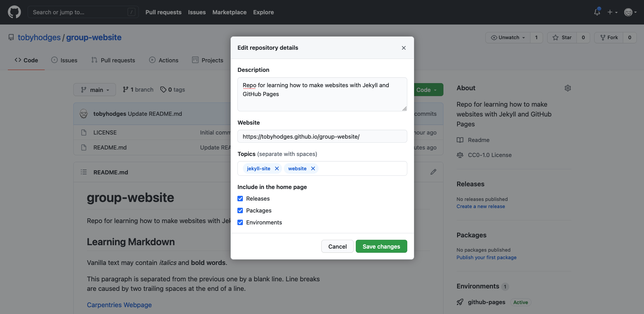Screen dimensions: 644x314
Task: Remove the website topic
Action: [x=313, y=169]
